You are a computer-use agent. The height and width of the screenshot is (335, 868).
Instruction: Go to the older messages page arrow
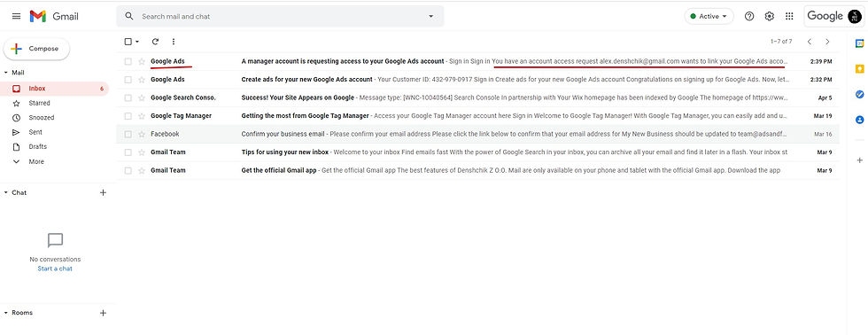827,42
